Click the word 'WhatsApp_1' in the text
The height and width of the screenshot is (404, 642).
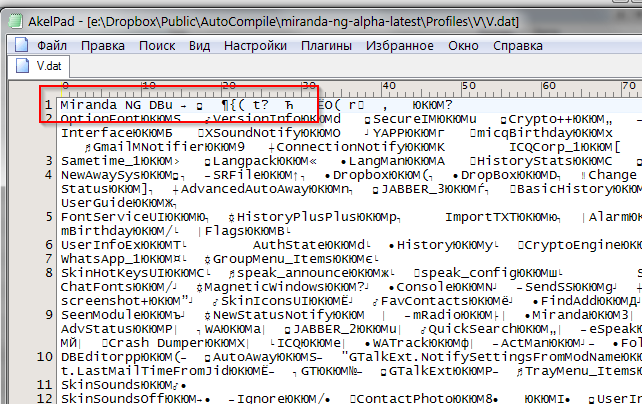[101, 259]
